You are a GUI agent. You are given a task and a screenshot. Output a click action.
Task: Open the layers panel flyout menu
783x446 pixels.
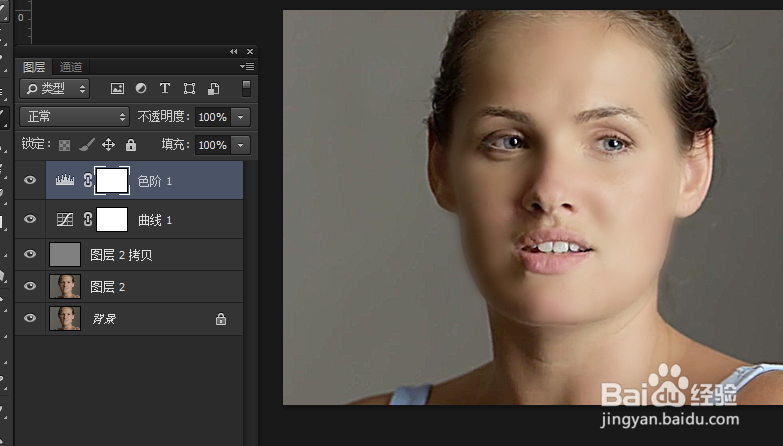pos(247,66)
